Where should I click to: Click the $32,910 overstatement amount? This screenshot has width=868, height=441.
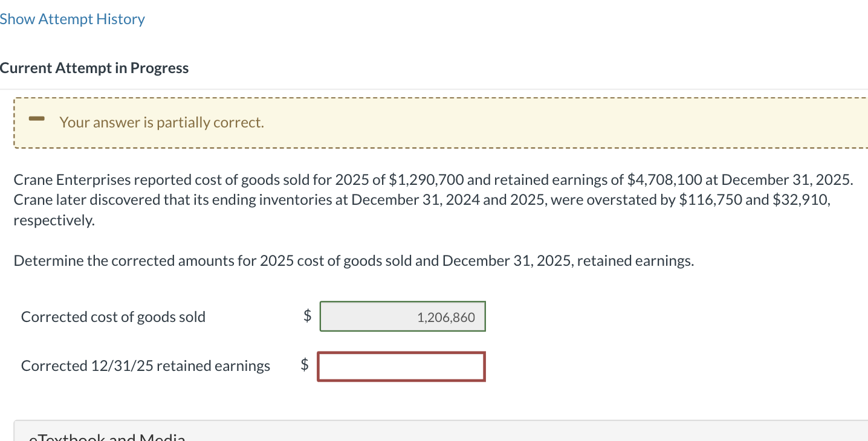pyautogui.click(x=800, y=200)
